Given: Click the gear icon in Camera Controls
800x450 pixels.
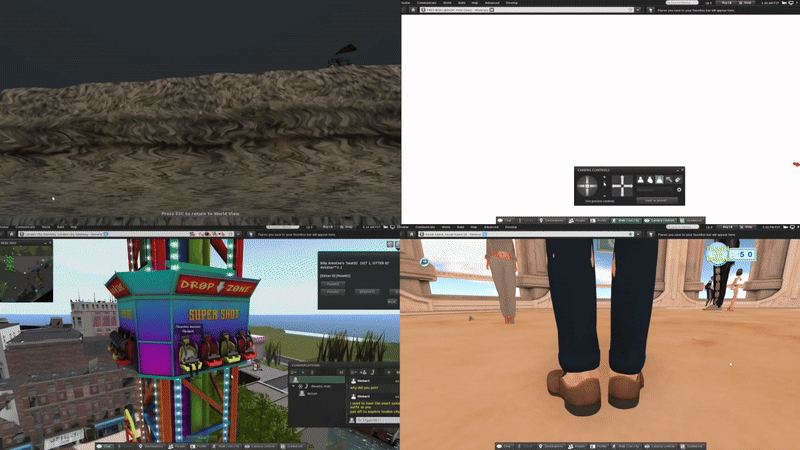Looking at the screenshot, I should (x=679, y=190).
